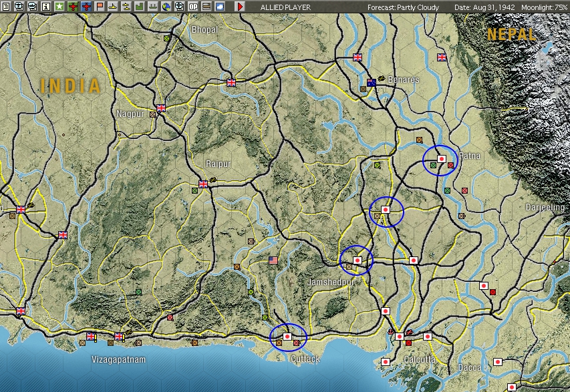570x392 pixels.
Task: Click the British flag base at Raipur
Action: [x=203, y=184]
